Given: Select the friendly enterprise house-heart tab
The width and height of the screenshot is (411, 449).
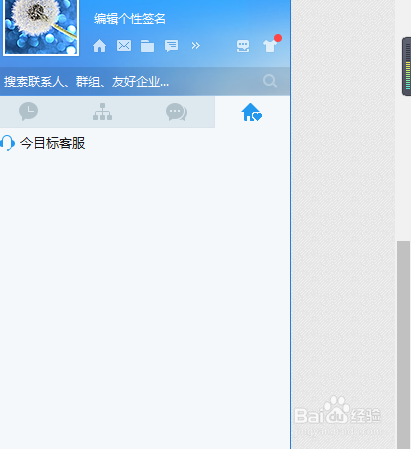Looking at the screenshot, I should coord(252,112).
